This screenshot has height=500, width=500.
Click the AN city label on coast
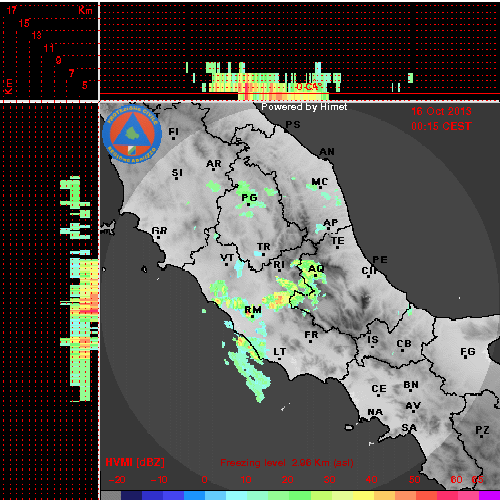coord(327,152)
